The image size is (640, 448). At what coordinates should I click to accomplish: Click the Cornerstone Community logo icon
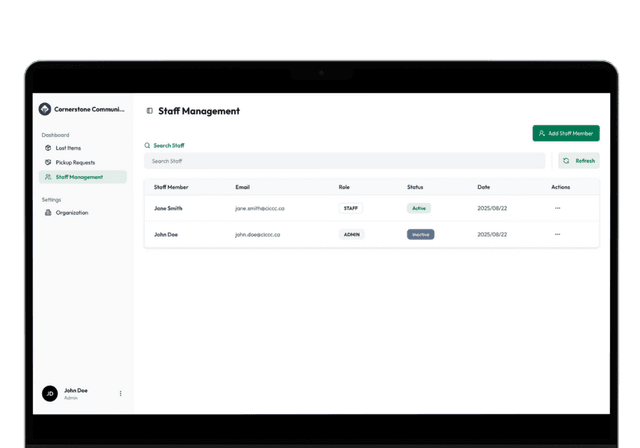coord(45,109)
